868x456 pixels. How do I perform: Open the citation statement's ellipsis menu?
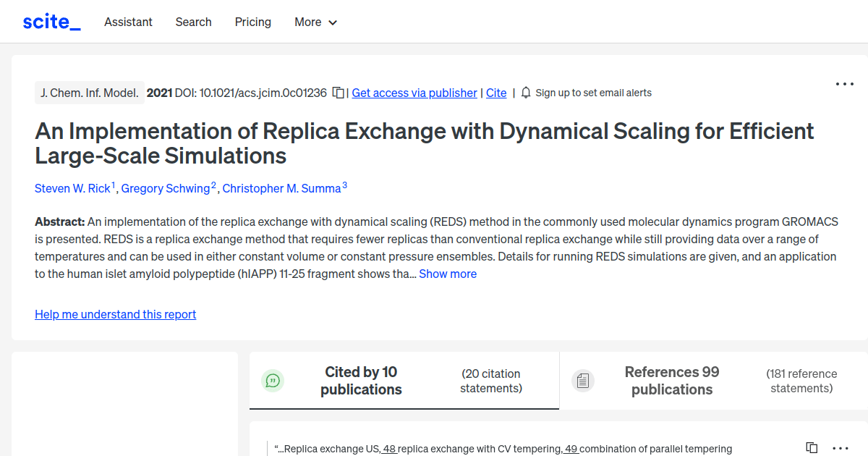click(x=839, y=447)
